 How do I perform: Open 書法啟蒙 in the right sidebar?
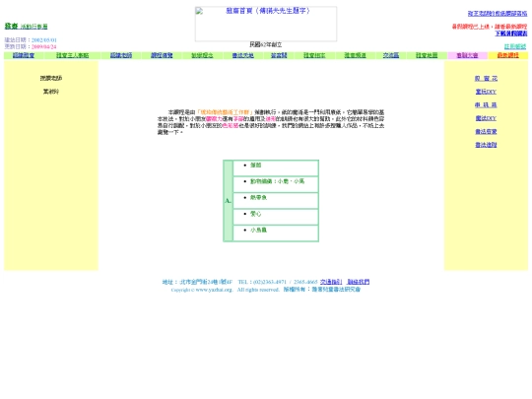point(486,132)
